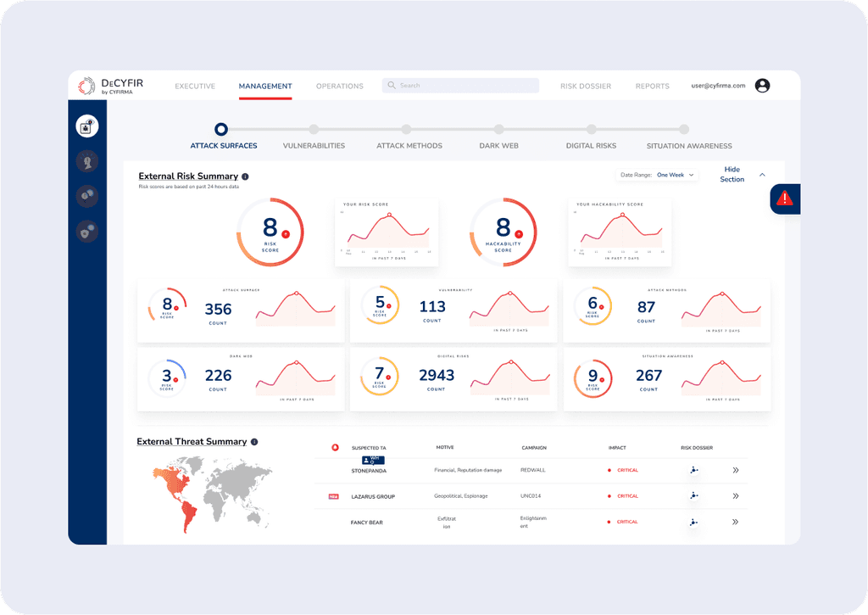This screenshot has height=615, width=868.
Task: Click the STONEPANDA threat actor name
Action: [369, 471]
